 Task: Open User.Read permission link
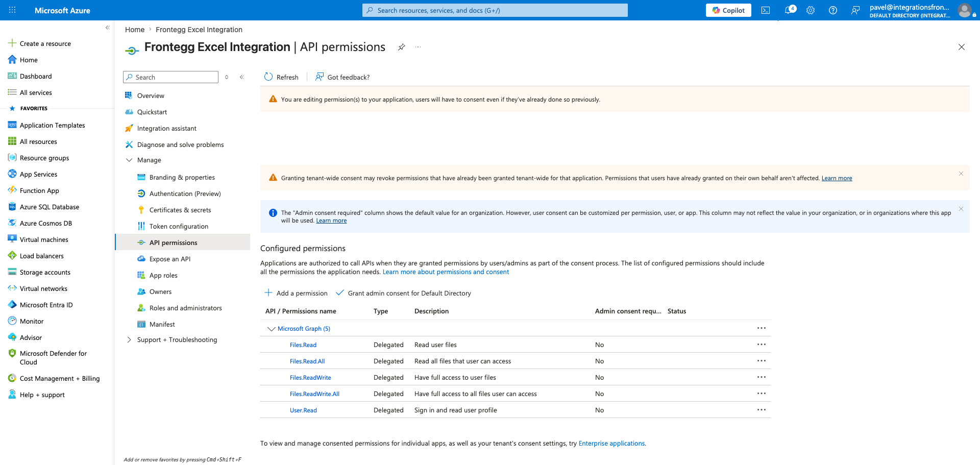tap(303, 410)
